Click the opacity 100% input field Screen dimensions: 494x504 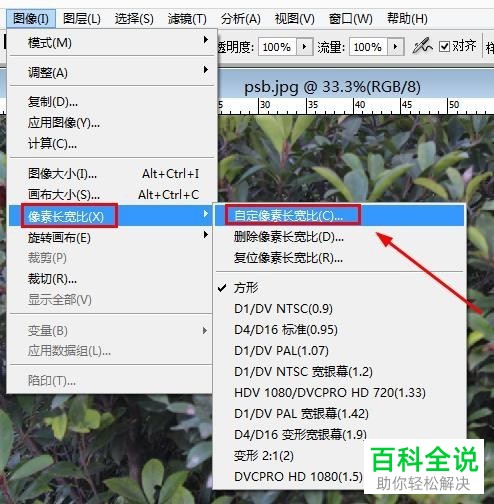277,47
